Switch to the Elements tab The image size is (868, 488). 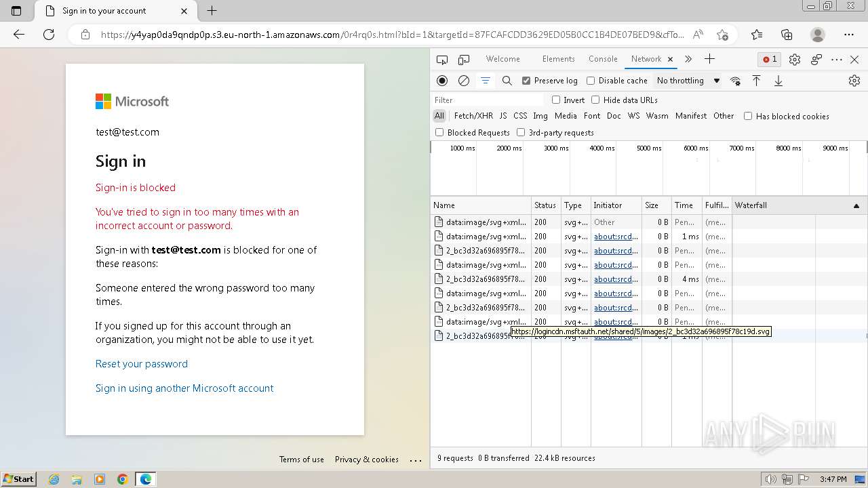[559, 59]
